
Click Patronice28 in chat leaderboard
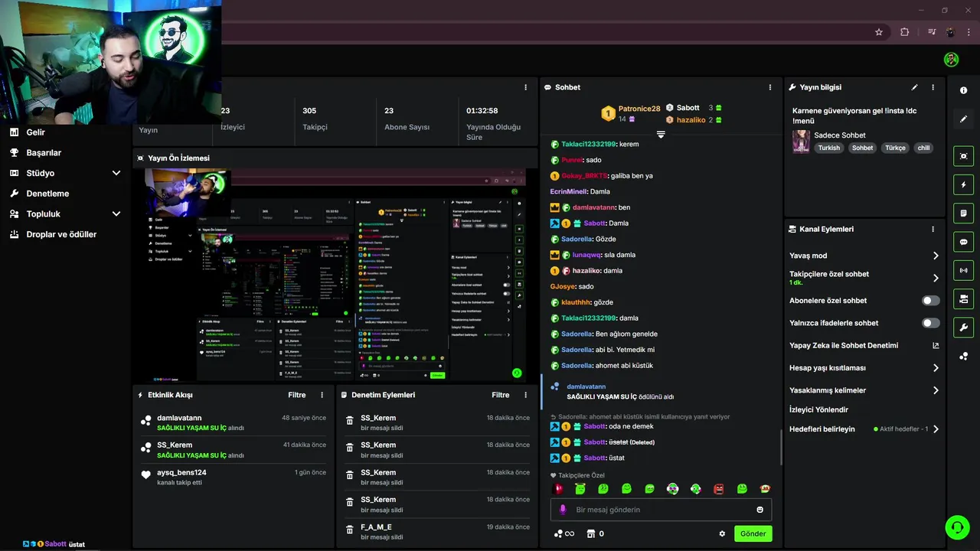tap(639, 109)
